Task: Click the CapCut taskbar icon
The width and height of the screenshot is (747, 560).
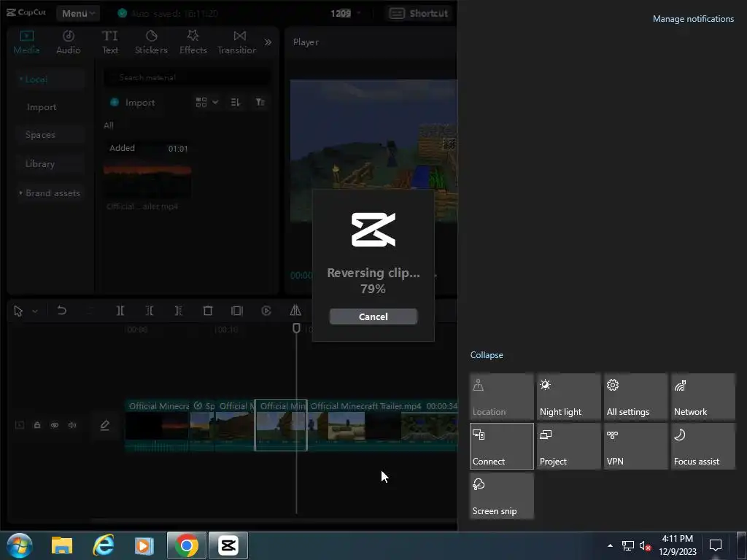Action: tap(228, 545)
